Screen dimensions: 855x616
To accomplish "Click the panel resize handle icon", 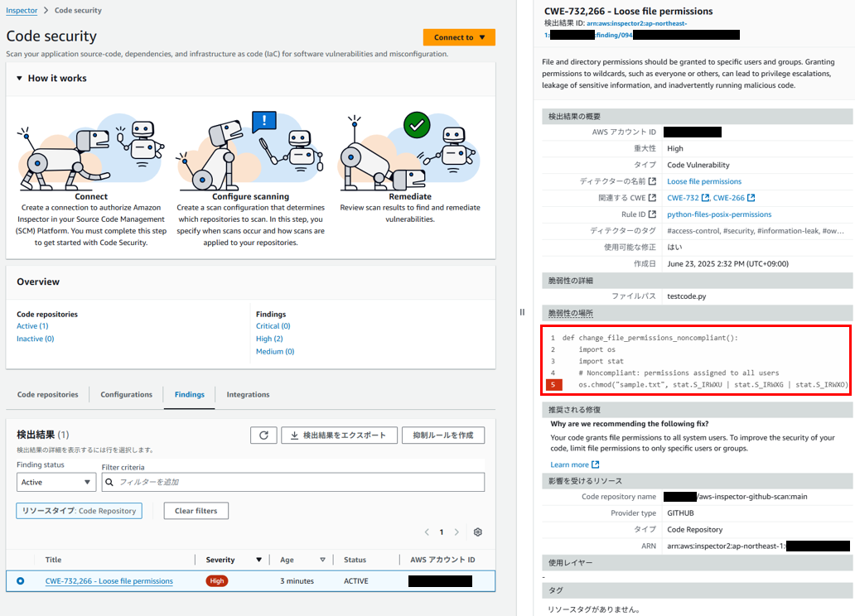I will click(522, 312).
